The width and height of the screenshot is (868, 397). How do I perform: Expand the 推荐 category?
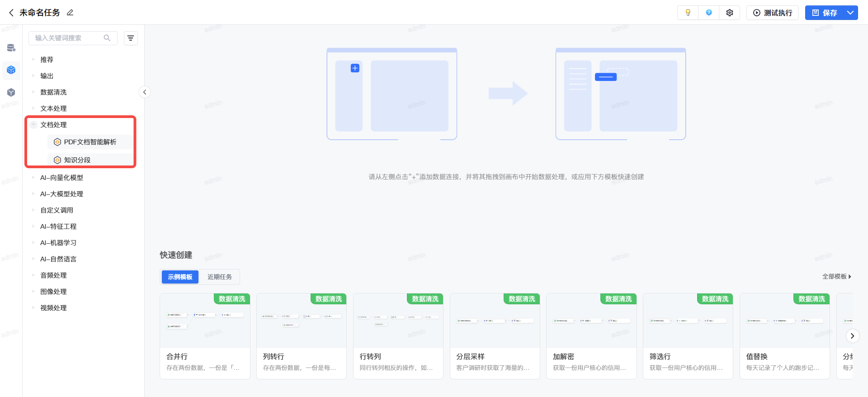pos(33,60)
